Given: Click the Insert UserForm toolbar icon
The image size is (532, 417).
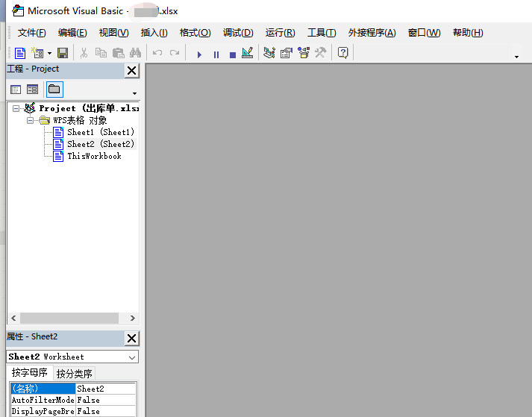Looking at the screenshot, I should [37, 53].
